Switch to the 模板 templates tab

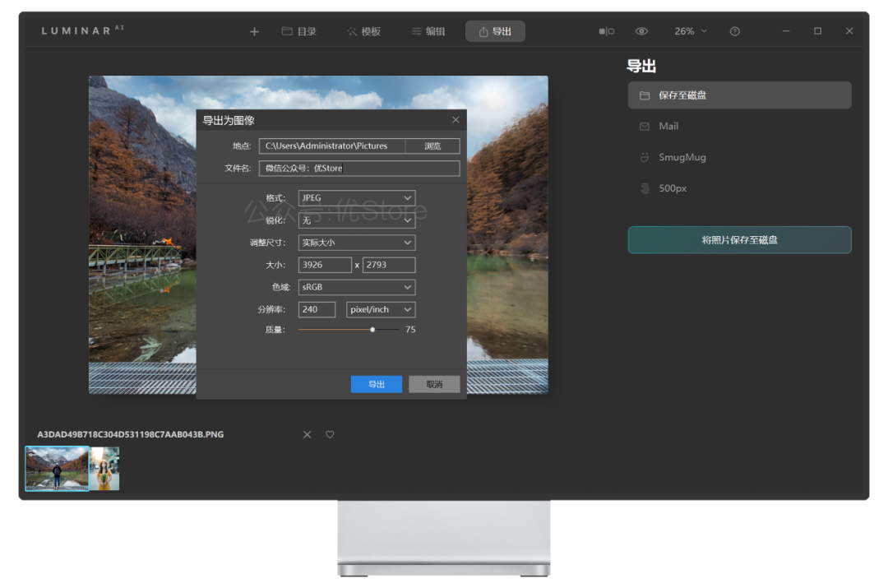point(363,32)
